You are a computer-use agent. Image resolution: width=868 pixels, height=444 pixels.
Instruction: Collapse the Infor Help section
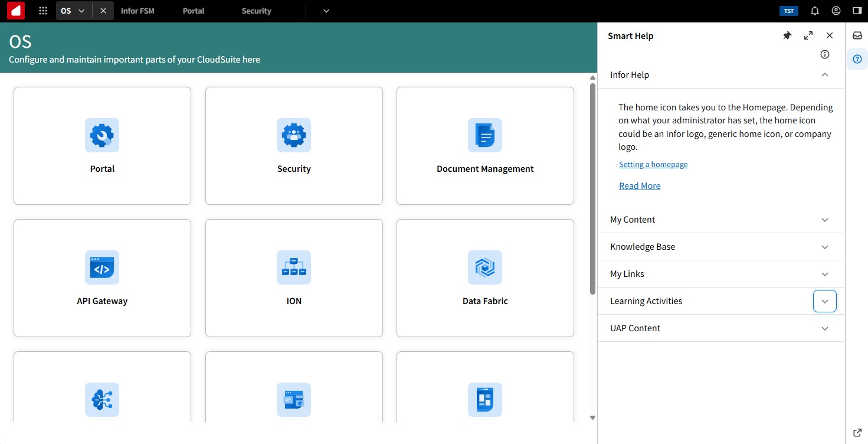click(825, 75)
